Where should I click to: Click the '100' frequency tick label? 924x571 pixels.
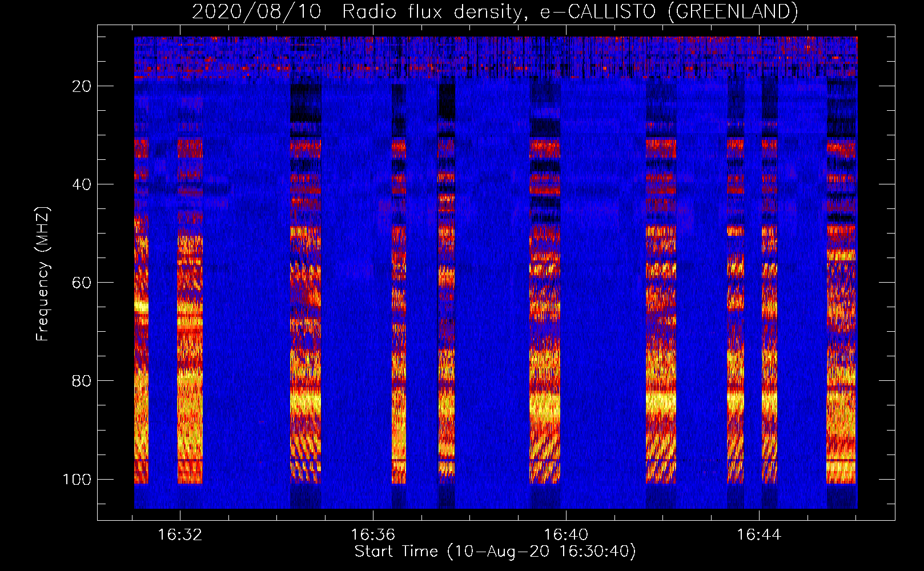[x=77, y=479]
